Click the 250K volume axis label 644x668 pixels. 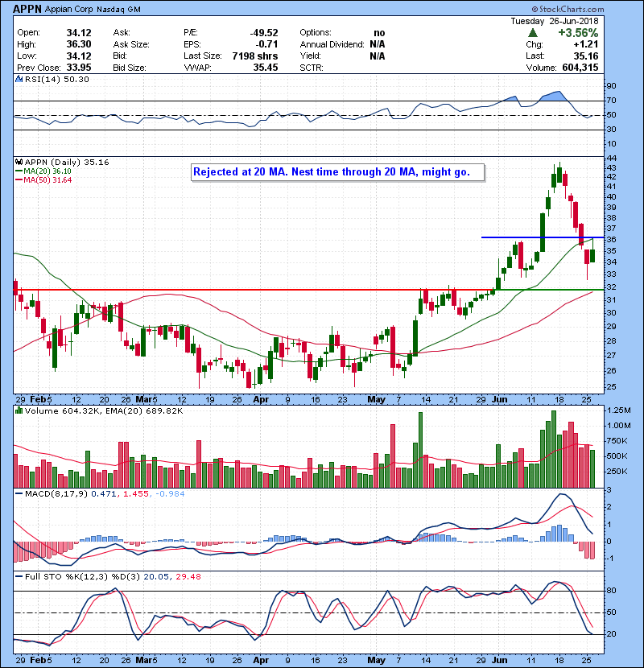(617, 471)
